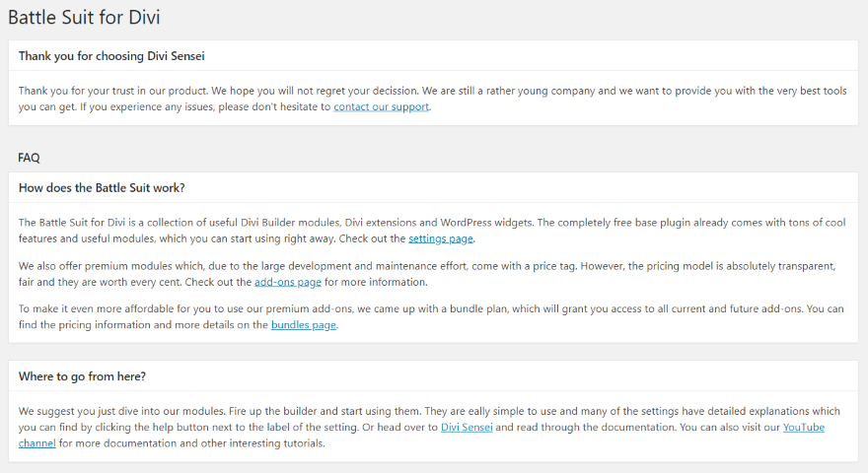The height and width of the screenshot is (473, 868).
Task: Click the Battle Suit for Divi page title
Action: (84, 17)
